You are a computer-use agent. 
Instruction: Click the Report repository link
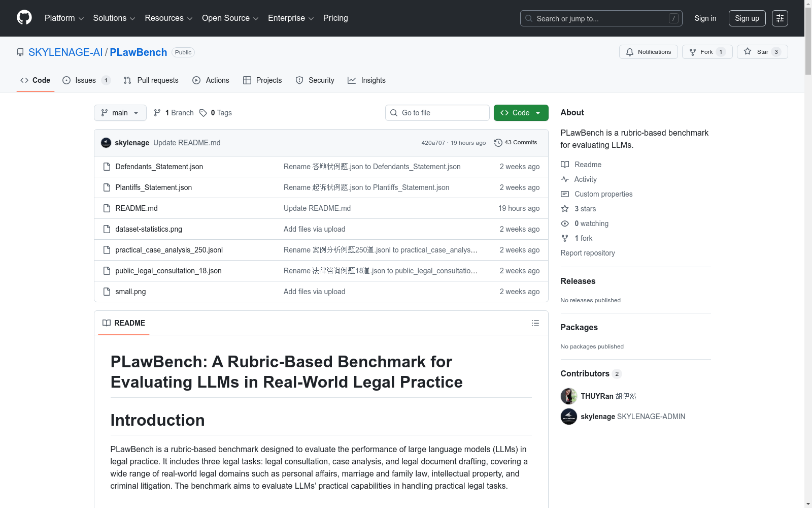click(587, 253)
